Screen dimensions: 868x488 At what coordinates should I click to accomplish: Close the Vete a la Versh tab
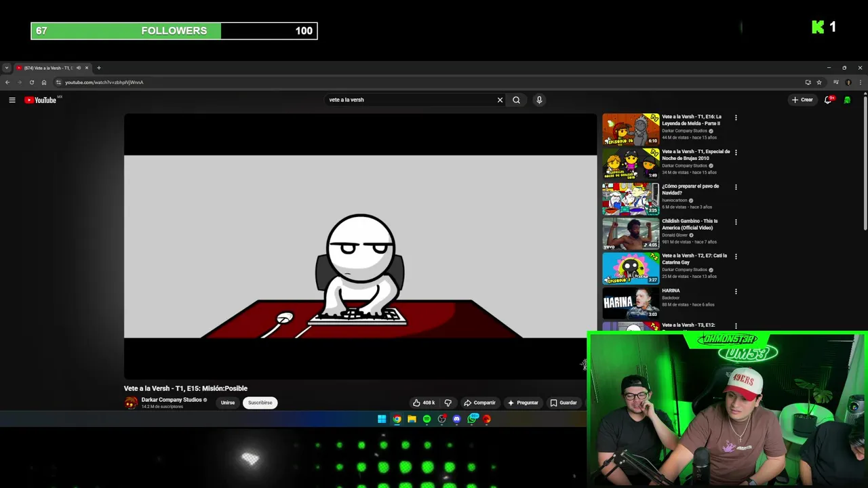click(x=86, y=68)
